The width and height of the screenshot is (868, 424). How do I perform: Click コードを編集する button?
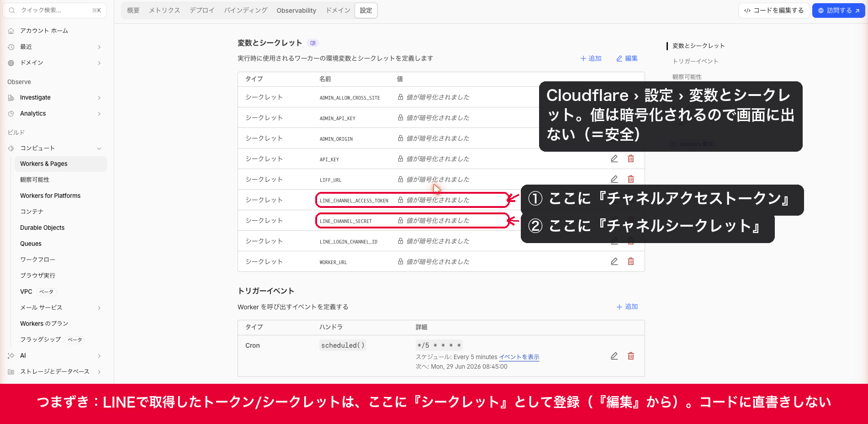tap(774, 11)
